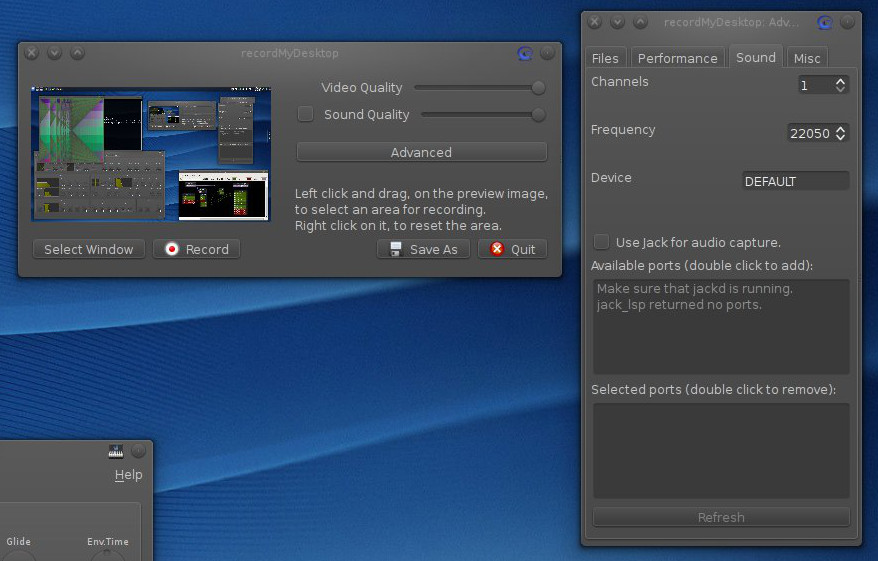Increase Channels with the up arrow

[x=841, y=81]
